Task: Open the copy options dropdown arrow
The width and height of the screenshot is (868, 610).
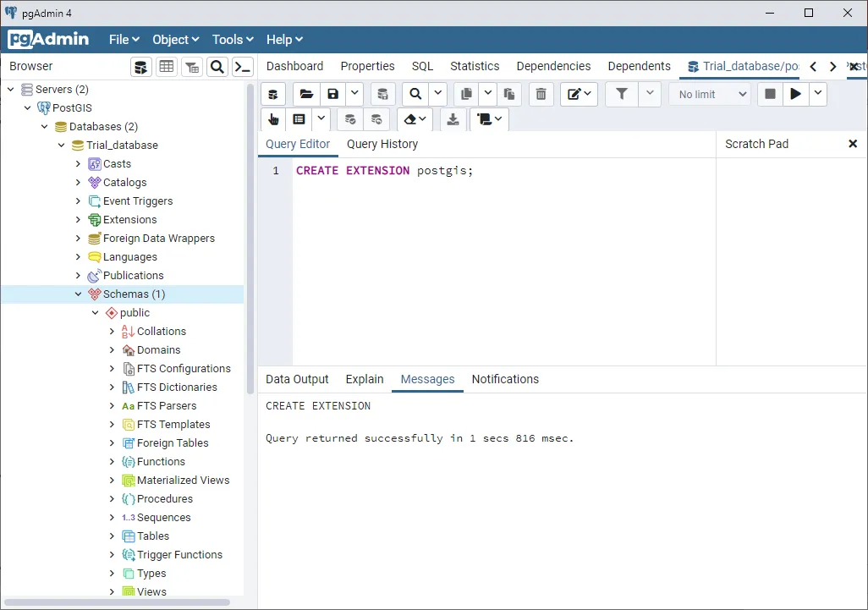Action: coord(487,94)
